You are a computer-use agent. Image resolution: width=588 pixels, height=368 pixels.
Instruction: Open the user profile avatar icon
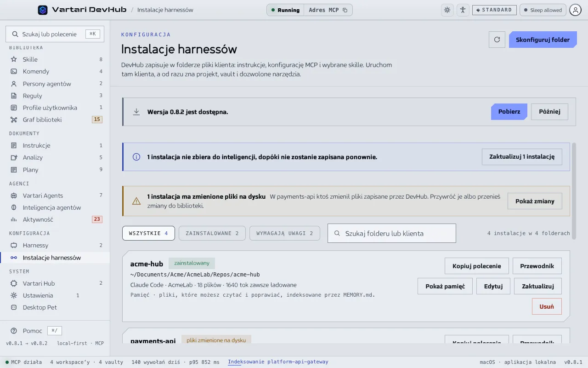click(x=575, y=10)
